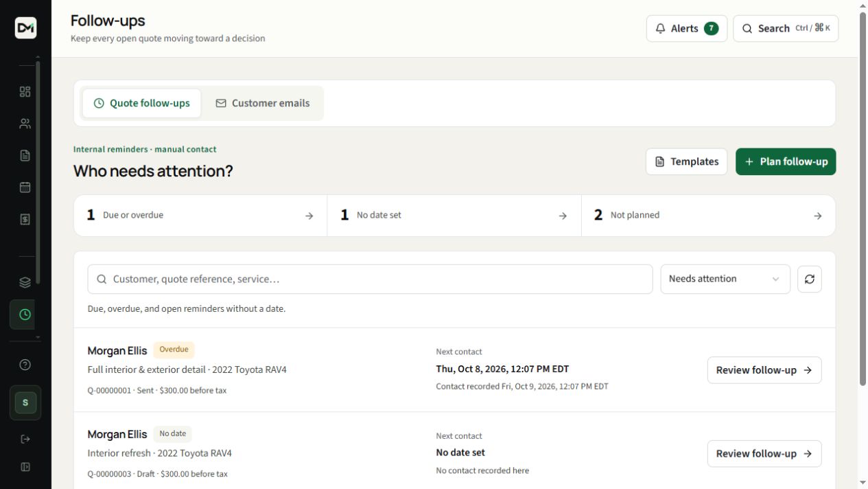868x489 pixels.
Task: Open Alerts with 7 notifications
Action: (x=687, y=28)
